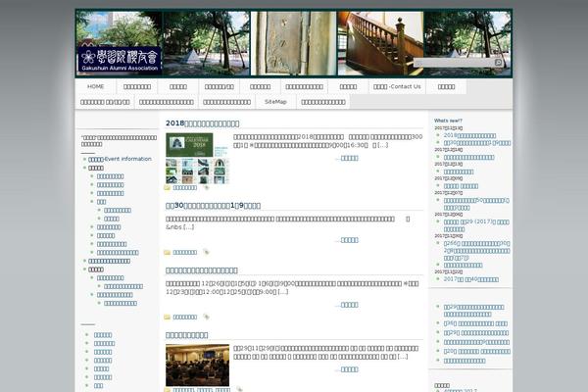588x392 pixels.
Task: Click the folder icon under the '12:00' excerpt post
Action: [x=168, y=317]
